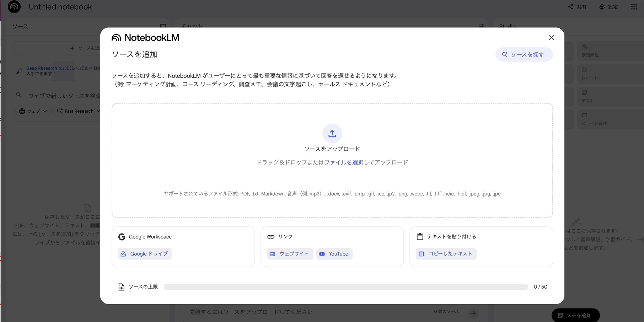This screenshot has width=644, height=322.
Task: Collapse the ソース panel
Action: 163,26
